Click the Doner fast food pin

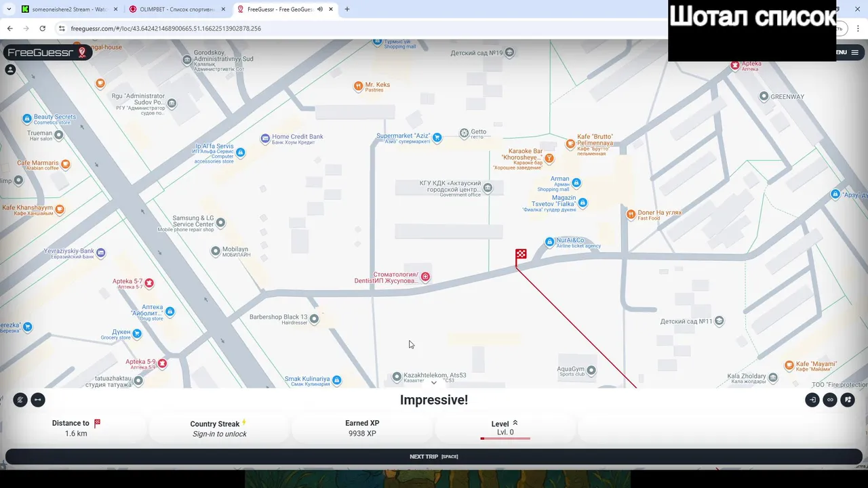(631, 214)
